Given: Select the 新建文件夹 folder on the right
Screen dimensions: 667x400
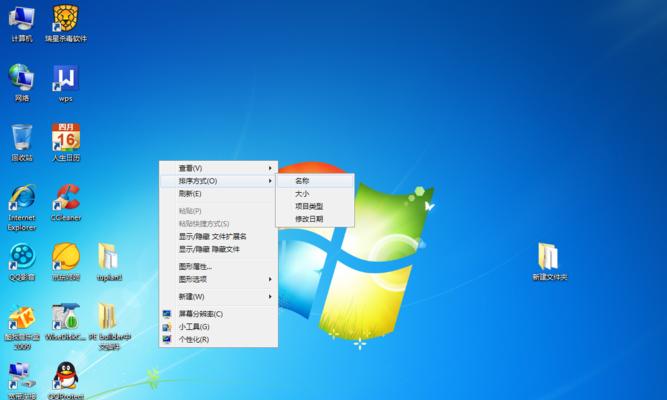Looking at the screenshot, I should pos(549,257).
